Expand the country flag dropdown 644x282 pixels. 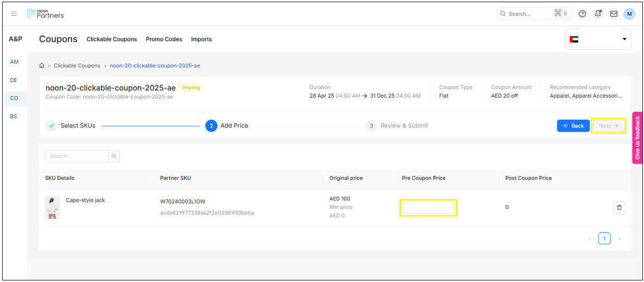coord(598,39)
